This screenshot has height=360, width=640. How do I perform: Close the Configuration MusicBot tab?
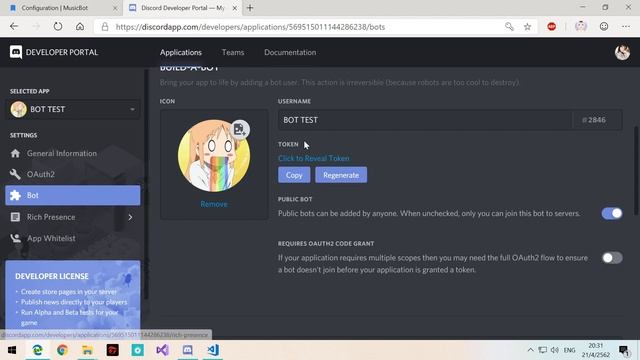115,8
